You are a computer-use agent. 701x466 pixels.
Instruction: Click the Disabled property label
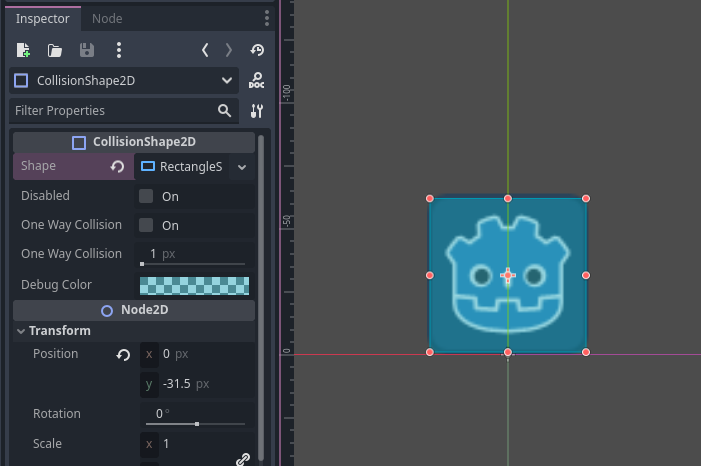pos(45,196)
